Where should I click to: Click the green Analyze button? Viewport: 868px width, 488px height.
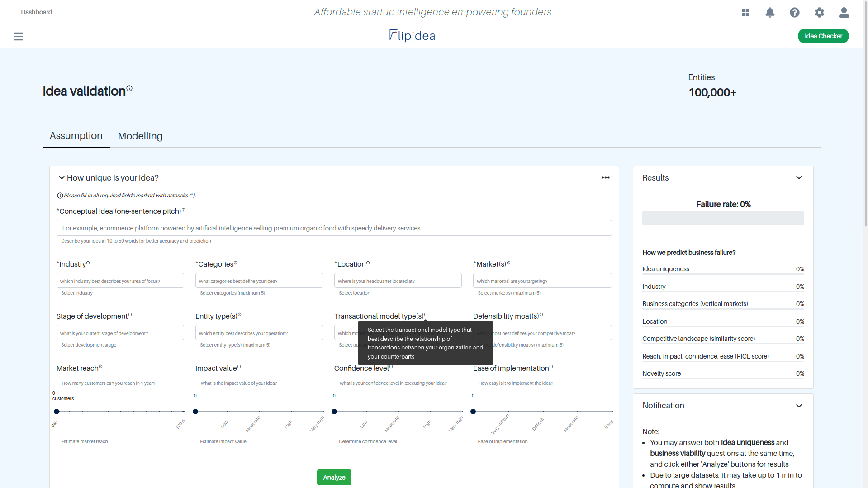coord(334,477)
